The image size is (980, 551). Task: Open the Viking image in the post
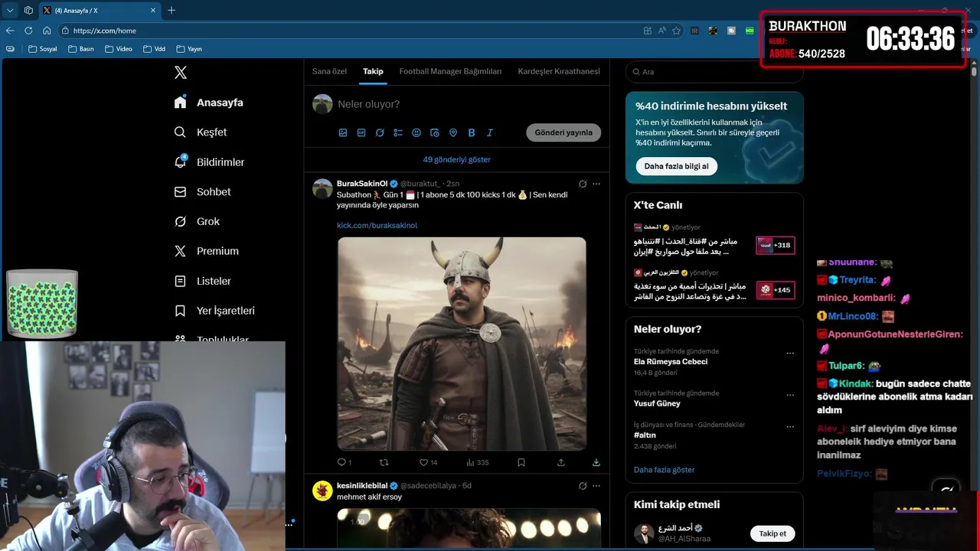pyautogui.click(x=462, y=344)
